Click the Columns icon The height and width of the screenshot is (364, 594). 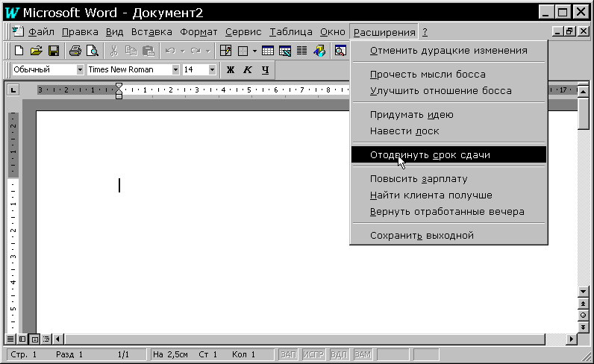coord(302,51)
